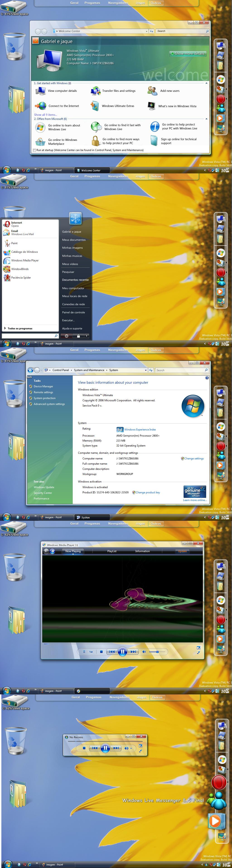Toggle Run at startup checkbox
This screenshot has height=868, width=232.
(x=34, y=150)
